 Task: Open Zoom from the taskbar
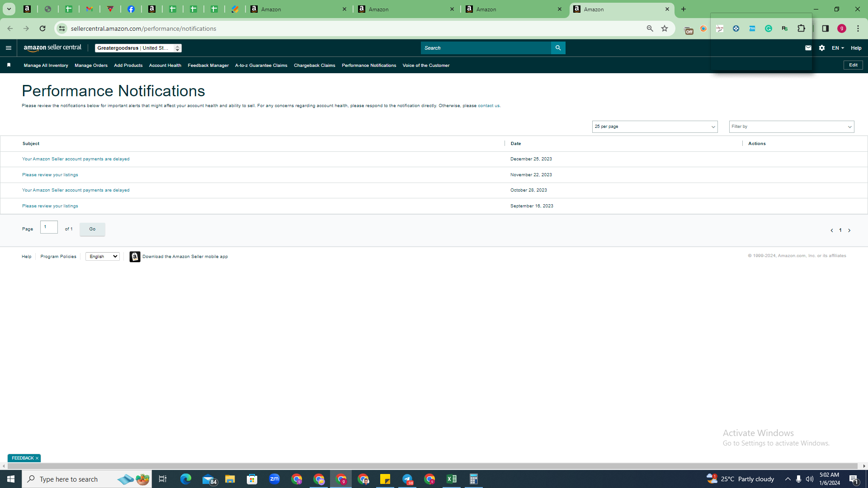pos(274,479)
